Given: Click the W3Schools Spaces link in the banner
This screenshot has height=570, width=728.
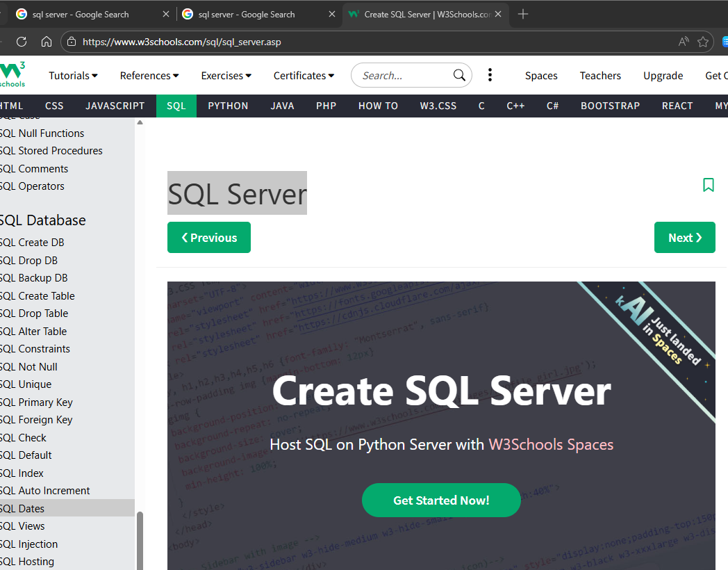Looking at the screenshot, I should tap(551, 444).
